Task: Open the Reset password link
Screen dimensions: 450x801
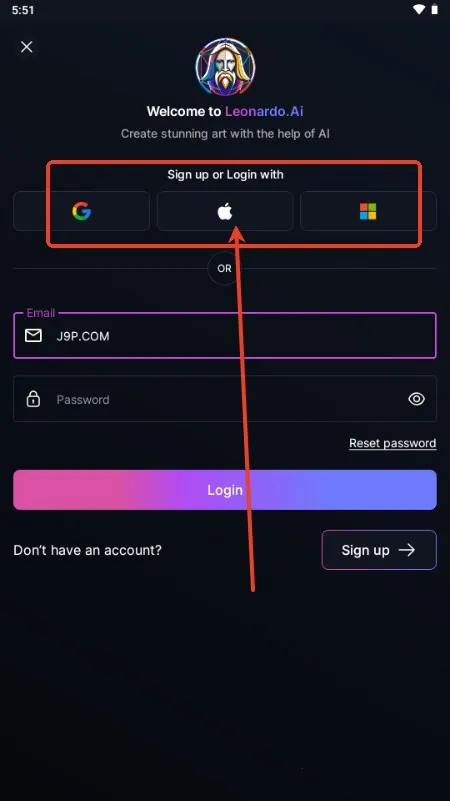Action: [392, 443]
